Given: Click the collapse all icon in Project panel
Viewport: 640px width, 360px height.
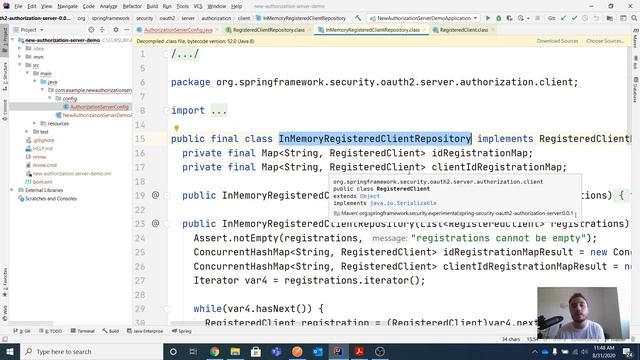Looking at the screenshot, I should [102, 30].
